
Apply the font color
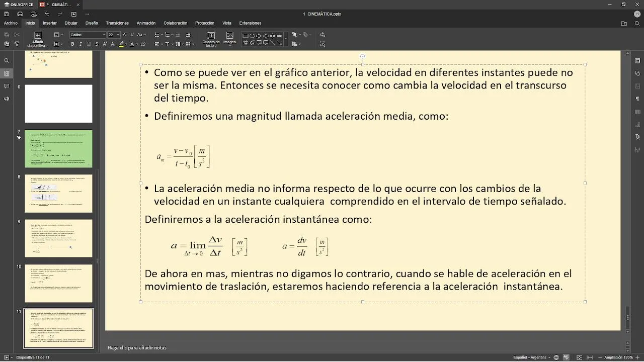(132, 44)
